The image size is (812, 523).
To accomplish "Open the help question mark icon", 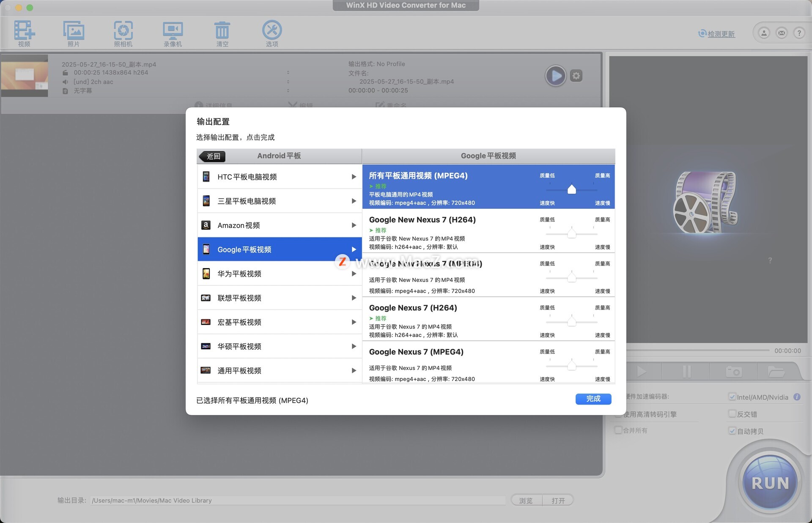I will pos(799,33).
